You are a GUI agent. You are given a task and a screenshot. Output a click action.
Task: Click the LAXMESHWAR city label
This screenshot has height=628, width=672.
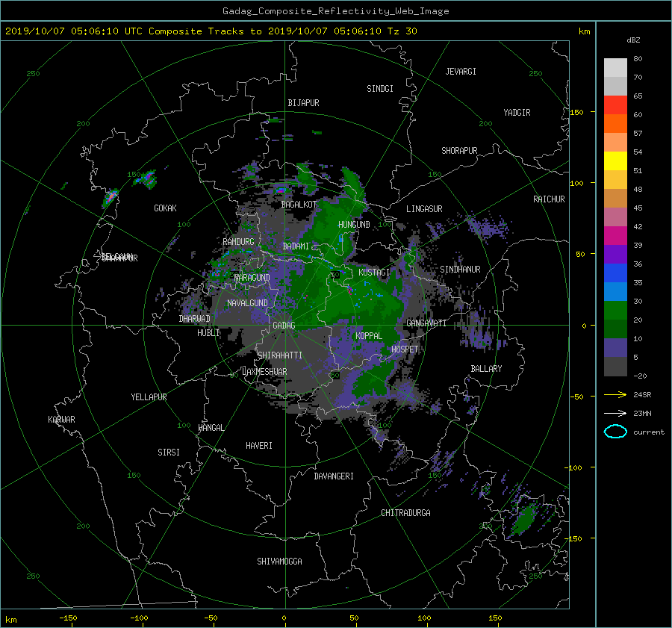tap(264, 372)
